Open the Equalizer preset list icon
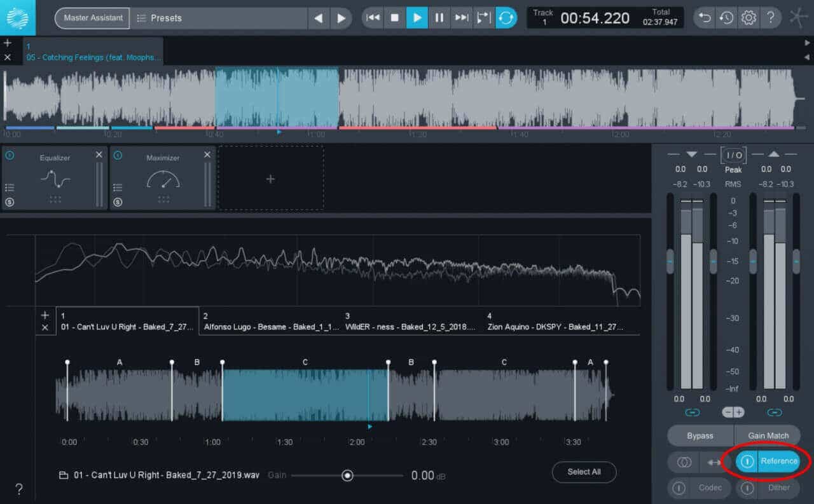814x504 pixels. (10, 187)
